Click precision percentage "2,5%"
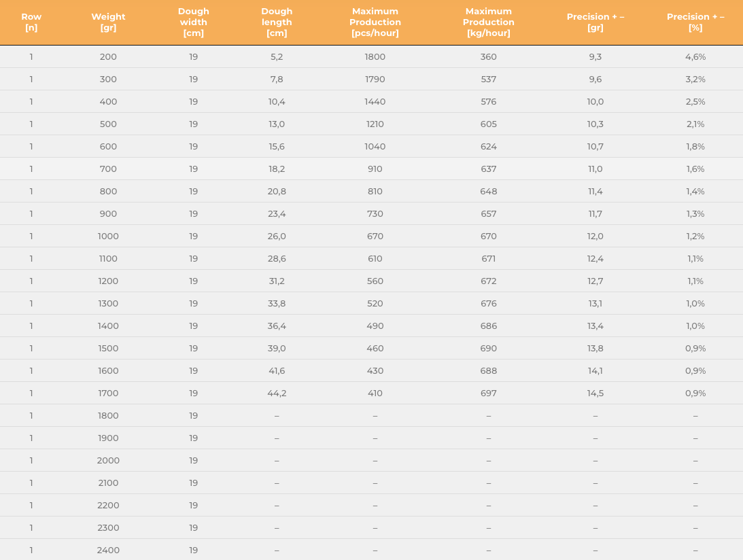Image resolution: width=743 pixels, height=560 pixels. click(695, 101)
